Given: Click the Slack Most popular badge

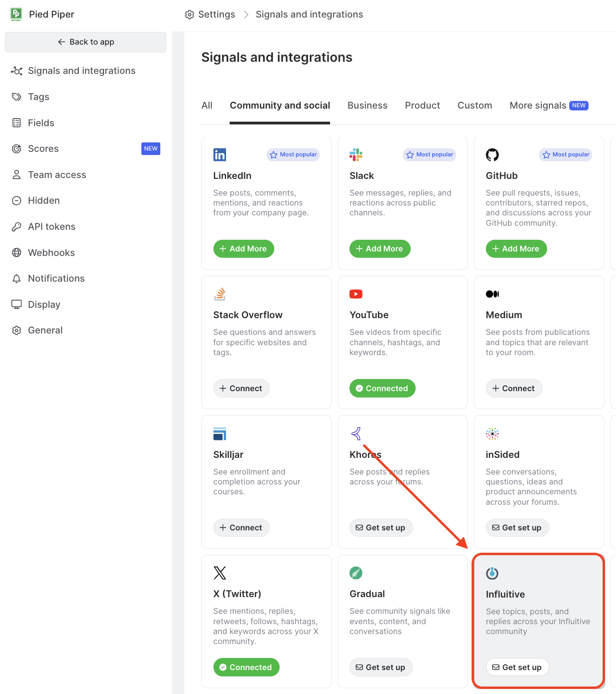Looking at the screenshot, I should coord(430,155).
